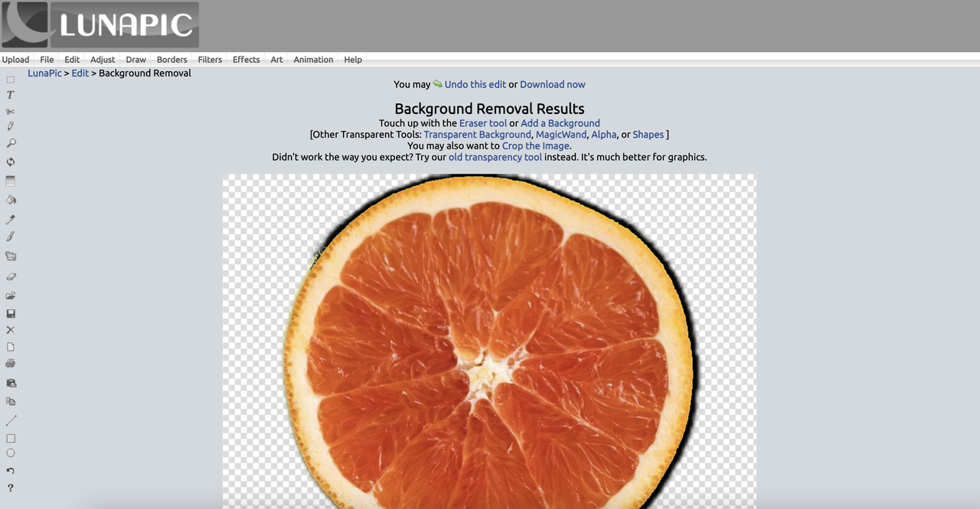Screen dimensions: 980x509
Task: Open the Filters menu
Action: pyautogui.click(x=210, y=60)
